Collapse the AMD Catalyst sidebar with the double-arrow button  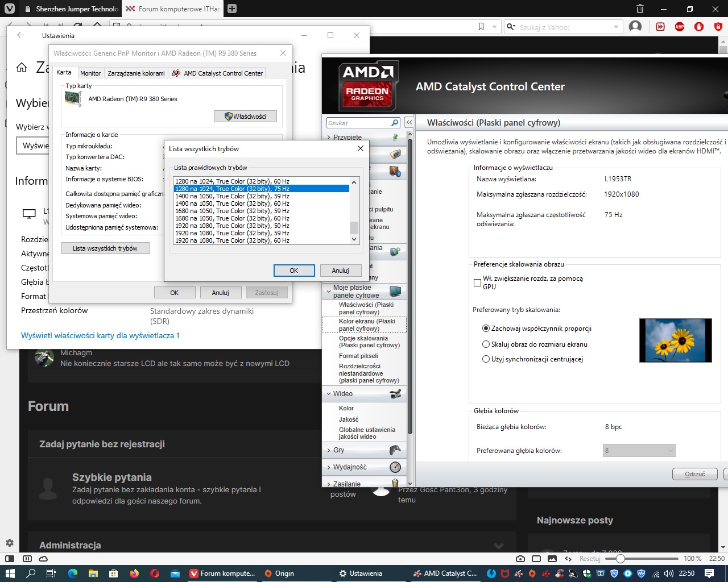pos(409,123)
